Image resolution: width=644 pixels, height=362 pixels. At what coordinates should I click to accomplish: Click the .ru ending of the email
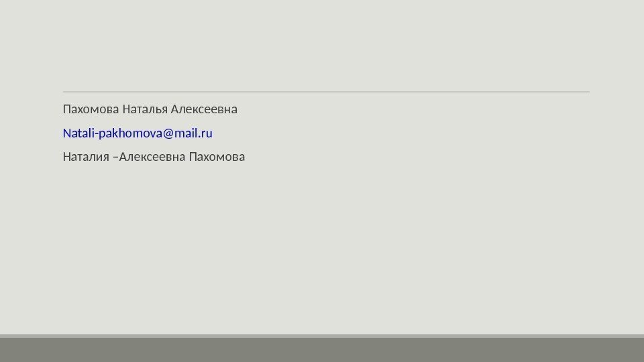206,134
